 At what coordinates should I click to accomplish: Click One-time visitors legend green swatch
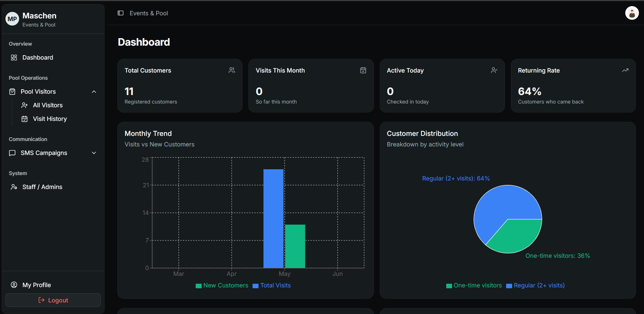tap(449, 286)
